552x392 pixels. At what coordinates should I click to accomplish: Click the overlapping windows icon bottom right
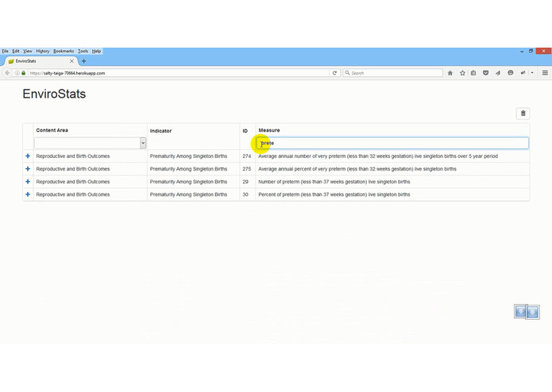527,312
